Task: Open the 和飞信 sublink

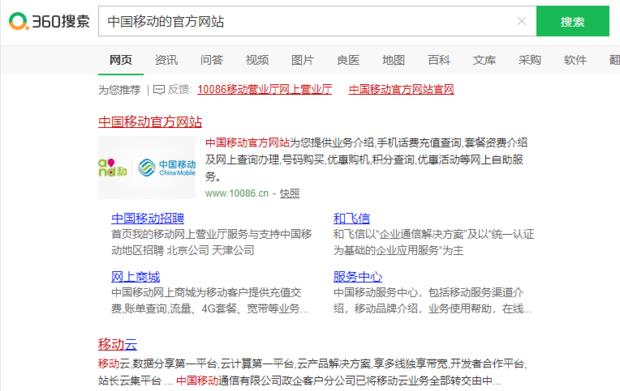Action: [352, 218]
